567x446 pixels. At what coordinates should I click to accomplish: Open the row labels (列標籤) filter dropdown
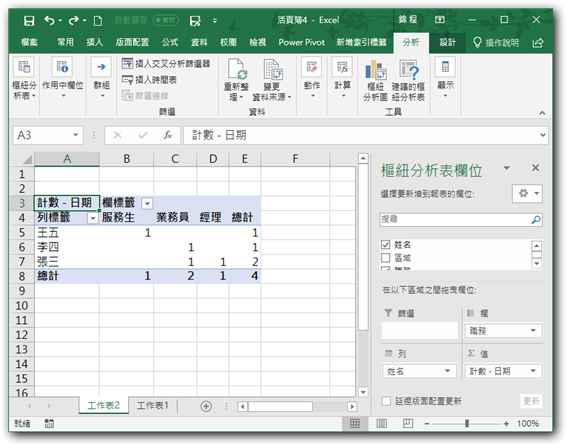click(x=93, y=218)
